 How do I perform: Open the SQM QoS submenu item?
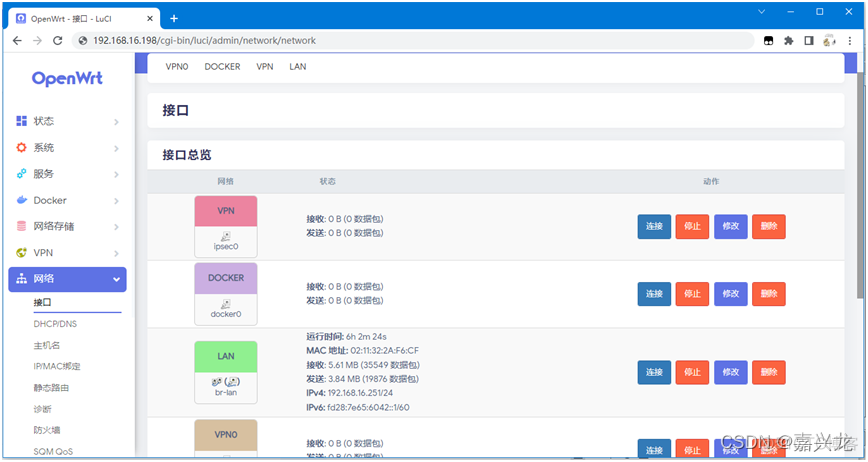point(53,451)
